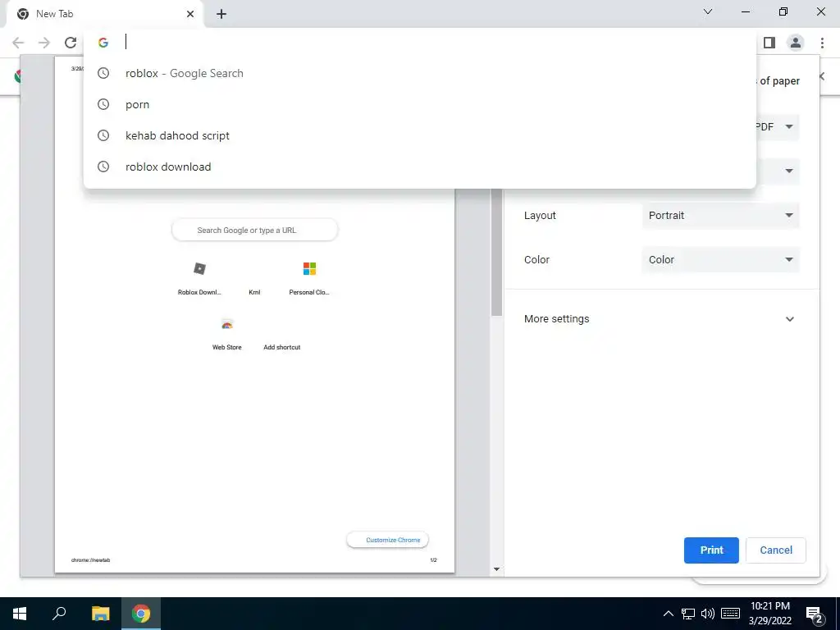
Task: Reload the page with the refresh icon
Action: point(71,43)
